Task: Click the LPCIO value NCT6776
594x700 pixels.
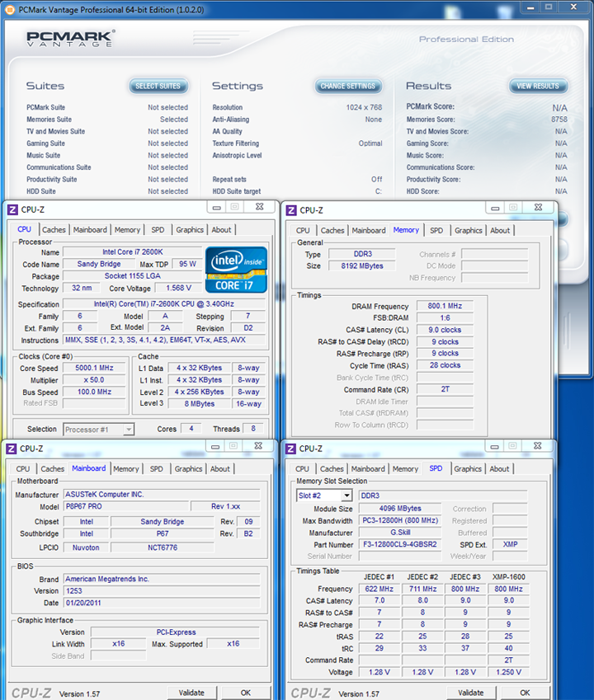Action: click(163, 547)
